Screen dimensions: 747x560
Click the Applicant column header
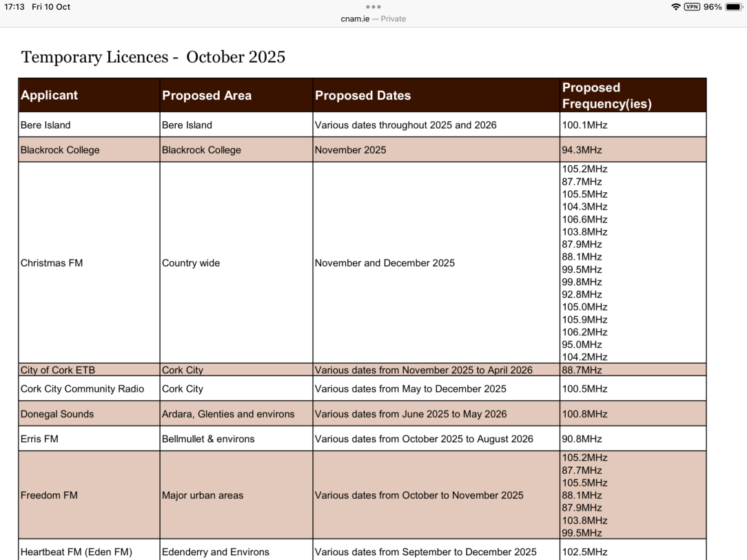(89, 95)
